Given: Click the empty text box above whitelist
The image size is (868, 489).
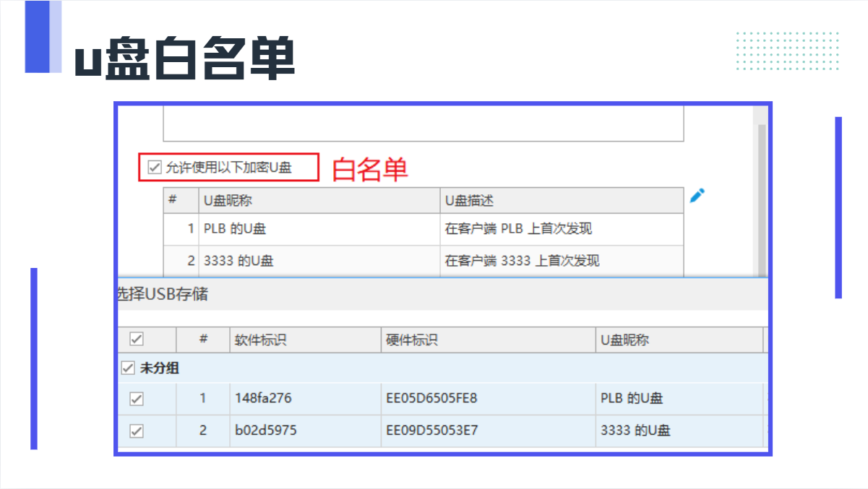Looking at the screenshot, I should 423,124.
